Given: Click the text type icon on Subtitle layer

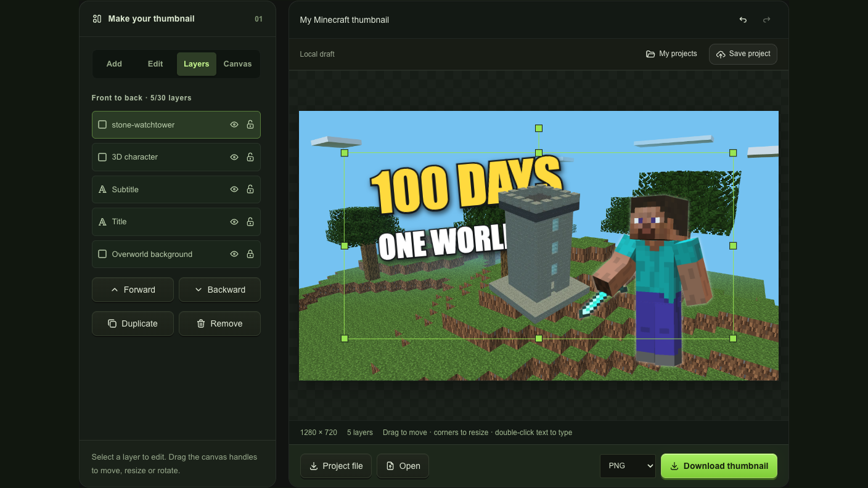Looking at the screenshot, I should (102, 190).
